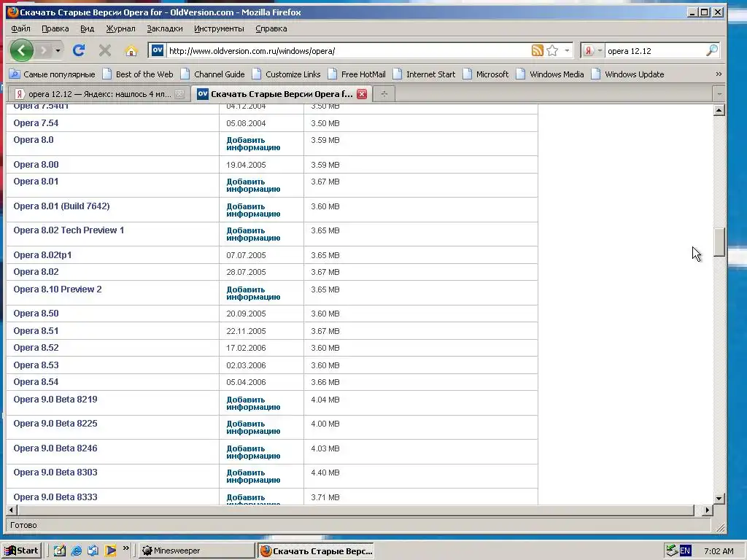747x560 pixels.
Task: Click the Stop loading X icon
Action: coord(105,50)
